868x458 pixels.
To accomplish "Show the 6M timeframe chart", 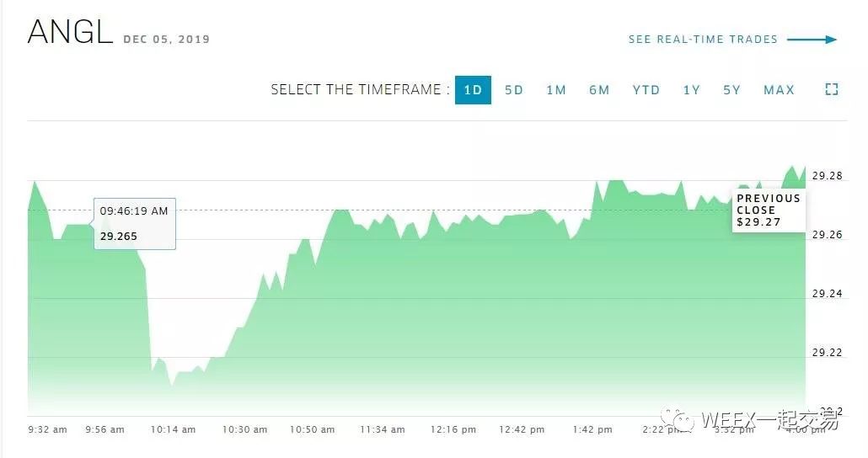I will pos(599,90).
